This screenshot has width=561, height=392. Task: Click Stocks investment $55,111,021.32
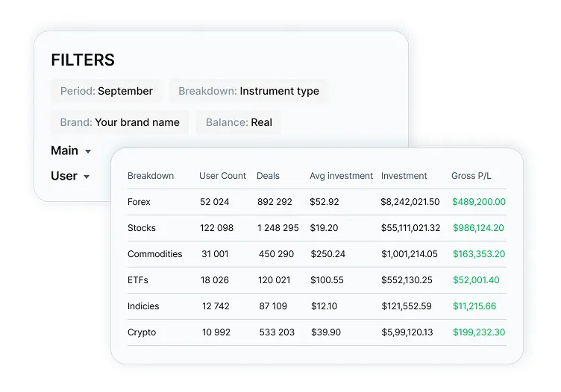[411, 228]
